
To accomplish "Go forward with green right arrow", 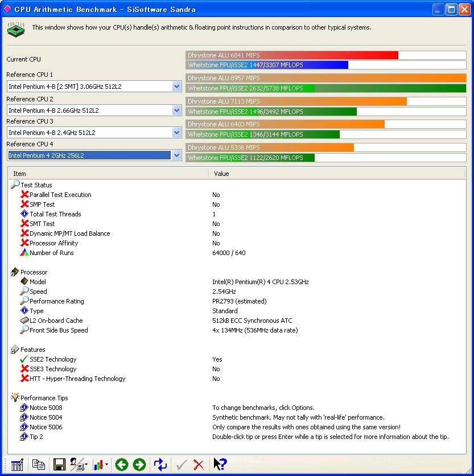I will pos(139,465).
